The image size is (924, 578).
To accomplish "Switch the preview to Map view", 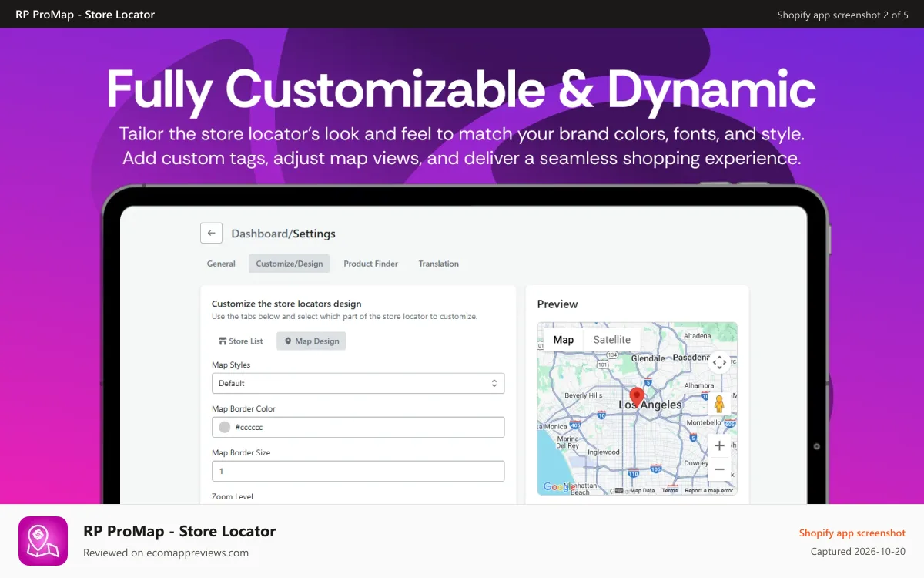I will pos(563,340).
